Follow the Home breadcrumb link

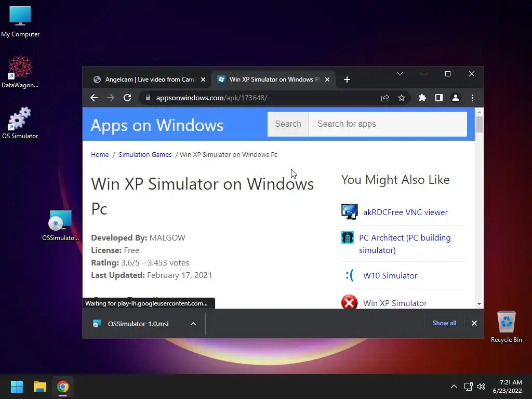[100, 154]
